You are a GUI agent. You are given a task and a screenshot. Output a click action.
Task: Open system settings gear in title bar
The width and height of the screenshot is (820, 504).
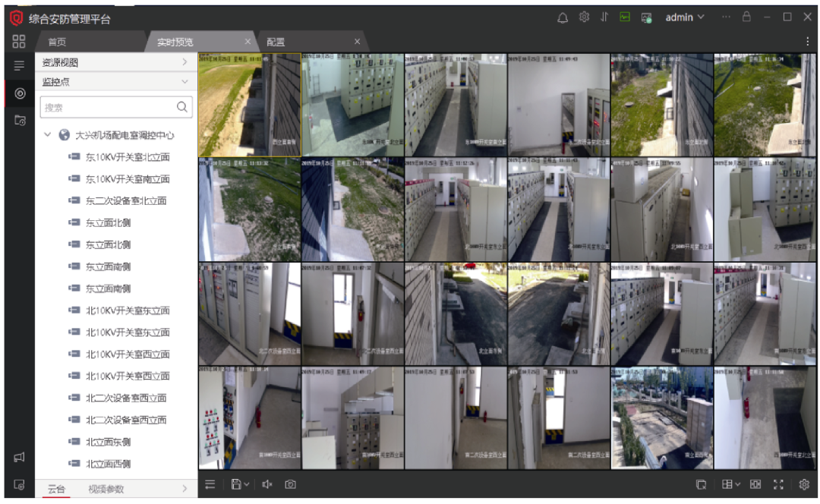tap(584, 17)
